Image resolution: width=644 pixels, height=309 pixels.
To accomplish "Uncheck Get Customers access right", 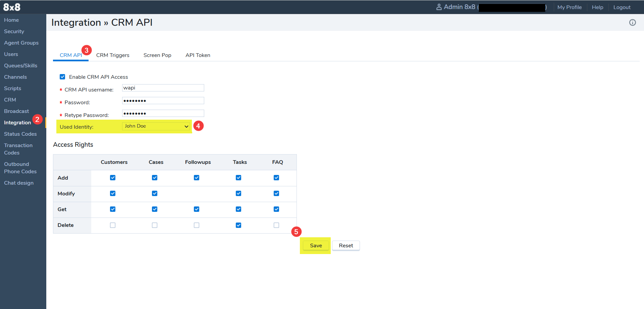I will [113, 209].
